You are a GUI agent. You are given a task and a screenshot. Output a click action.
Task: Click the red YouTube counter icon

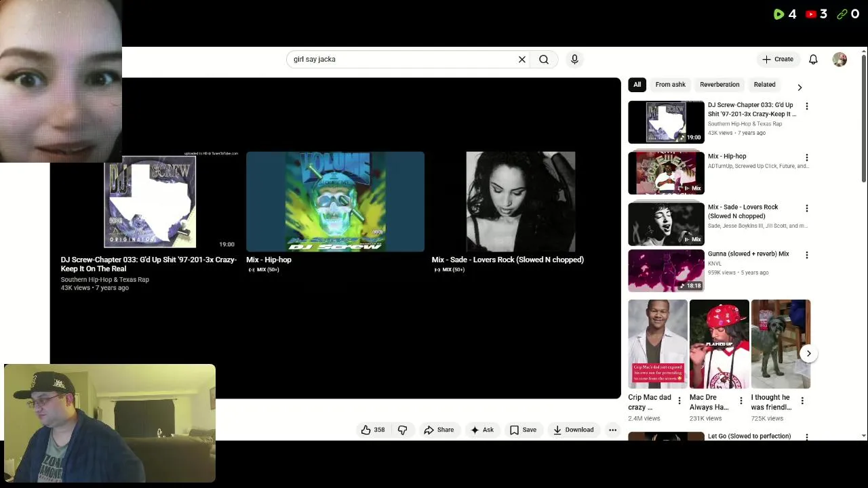point(810,14)
